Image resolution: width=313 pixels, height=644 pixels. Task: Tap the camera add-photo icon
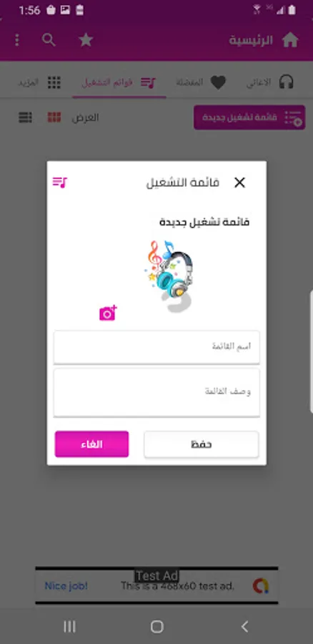coord(108,313)
